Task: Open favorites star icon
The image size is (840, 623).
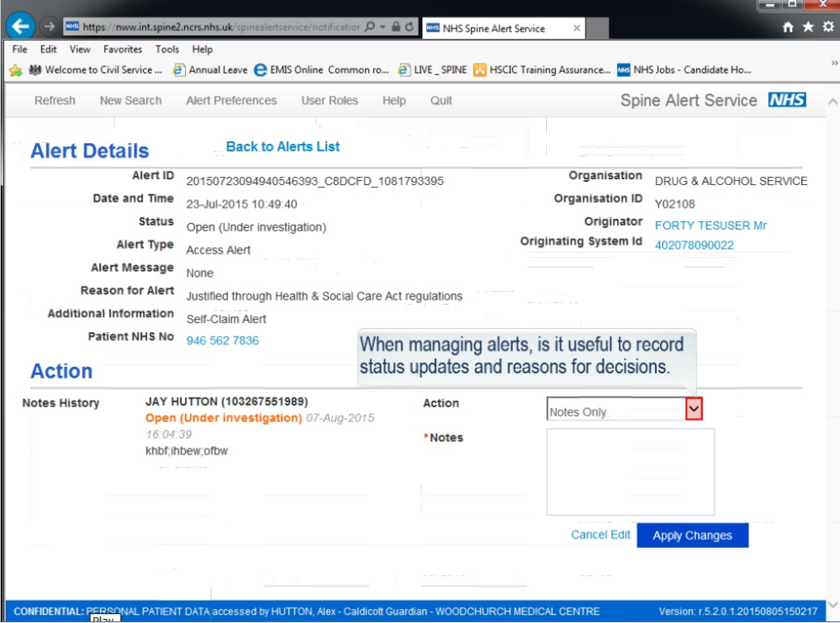Action: [808, 26]
